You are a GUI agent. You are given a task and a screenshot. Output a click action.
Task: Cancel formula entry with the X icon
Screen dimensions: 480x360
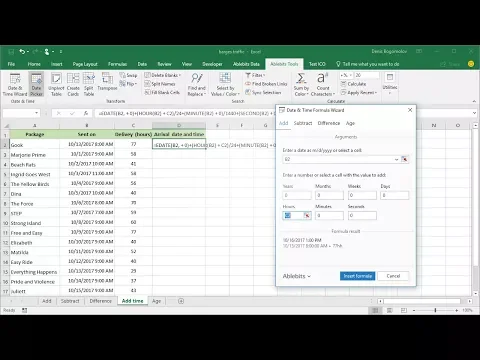pos(59,113)
